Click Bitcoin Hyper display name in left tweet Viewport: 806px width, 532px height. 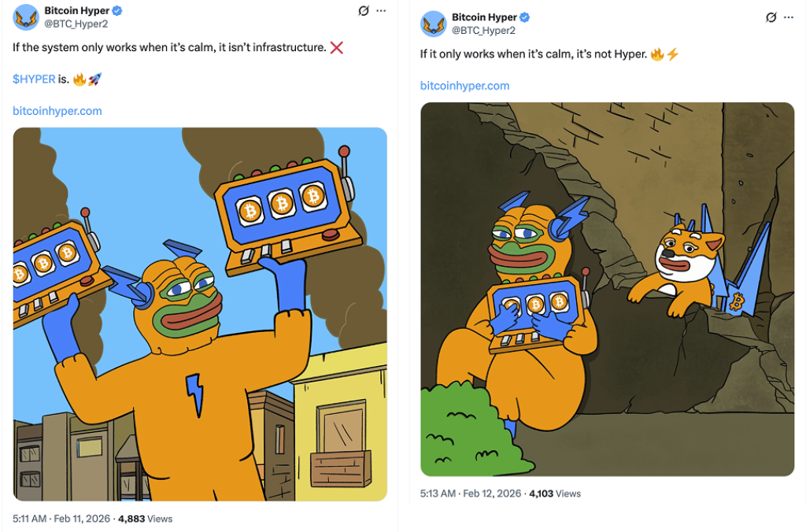coord(77,11)
